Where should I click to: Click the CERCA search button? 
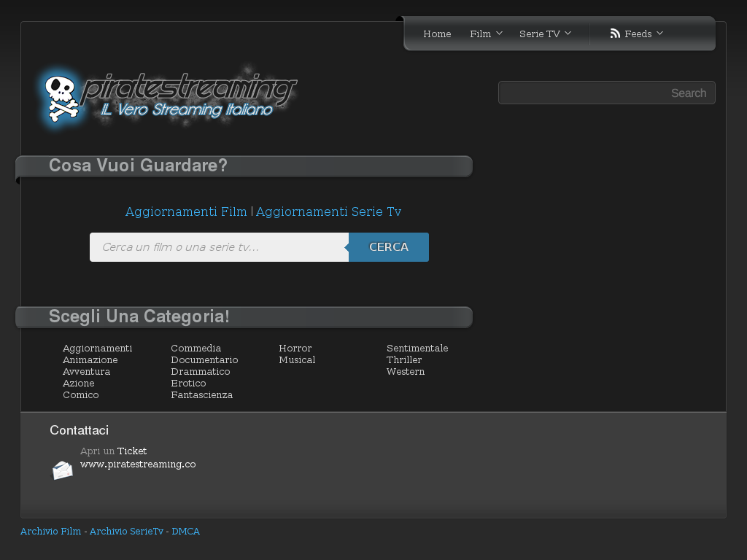(x=388, y=247)
